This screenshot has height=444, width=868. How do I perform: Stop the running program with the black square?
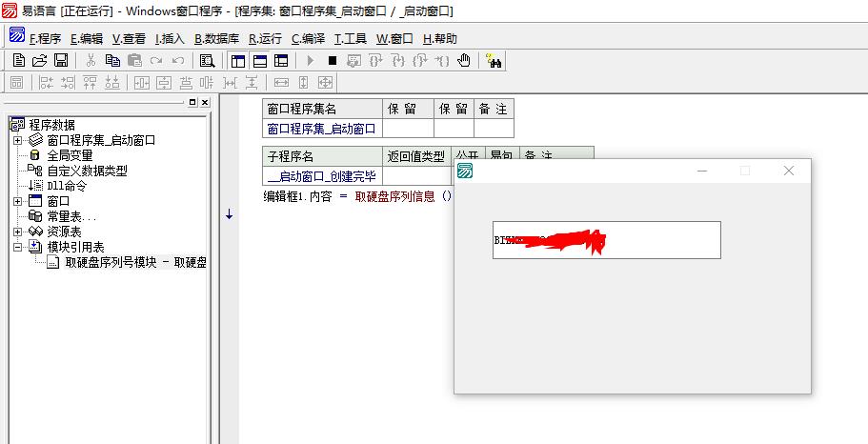point(333,61)
